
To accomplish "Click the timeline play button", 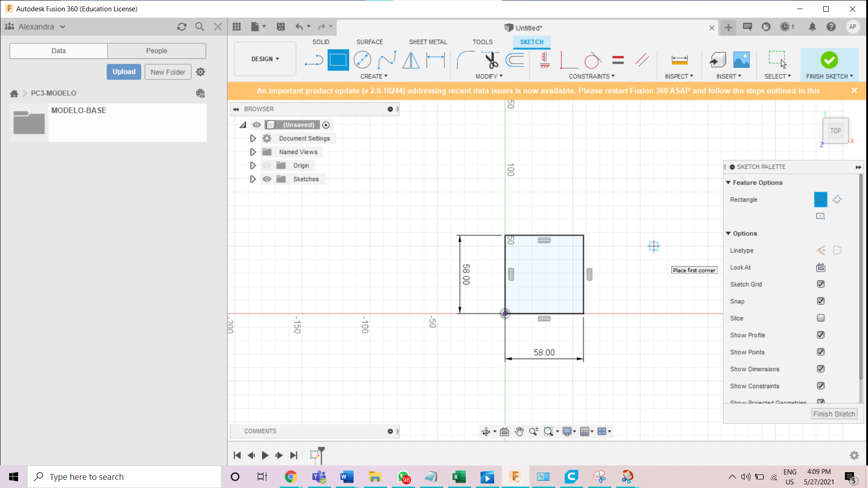I will [x=265, y=455].
